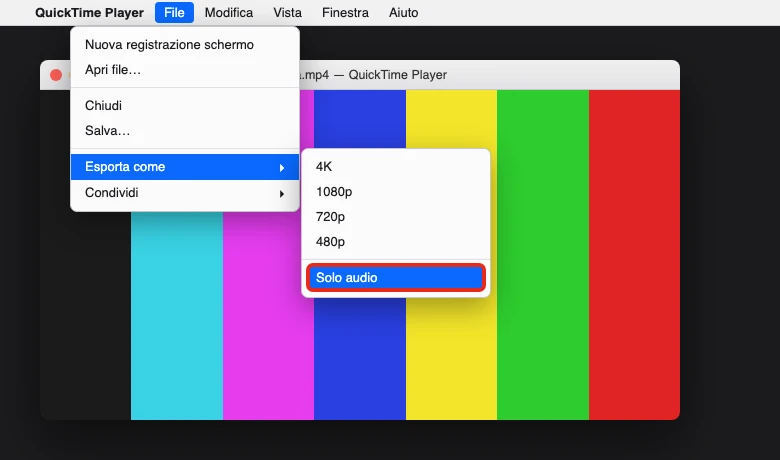Open the File menu in menu bar

click(174, 12)
